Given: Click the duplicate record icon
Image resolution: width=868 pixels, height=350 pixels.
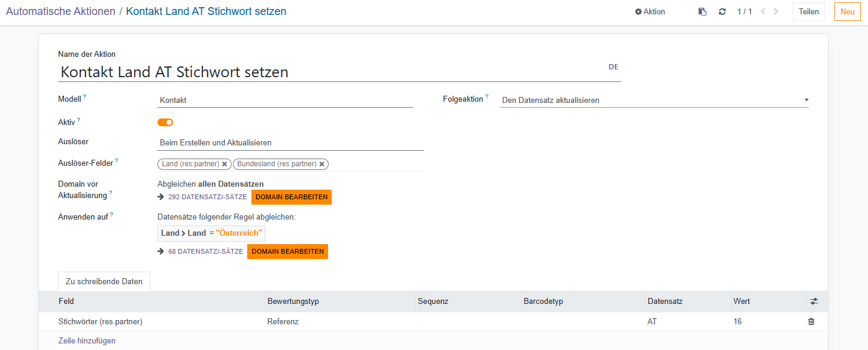Looking at the screenshot, I should click(x=703, y=11).
